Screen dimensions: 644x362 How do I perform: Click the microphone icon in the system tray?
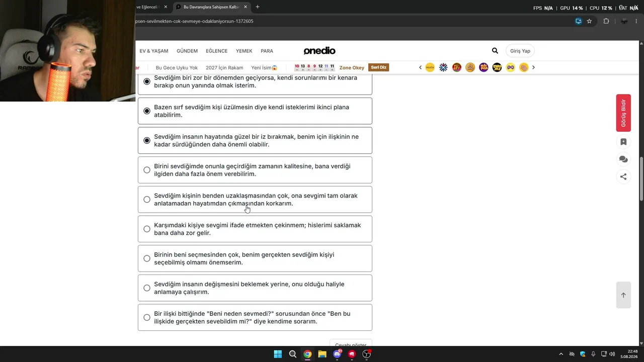coord(593,354)
